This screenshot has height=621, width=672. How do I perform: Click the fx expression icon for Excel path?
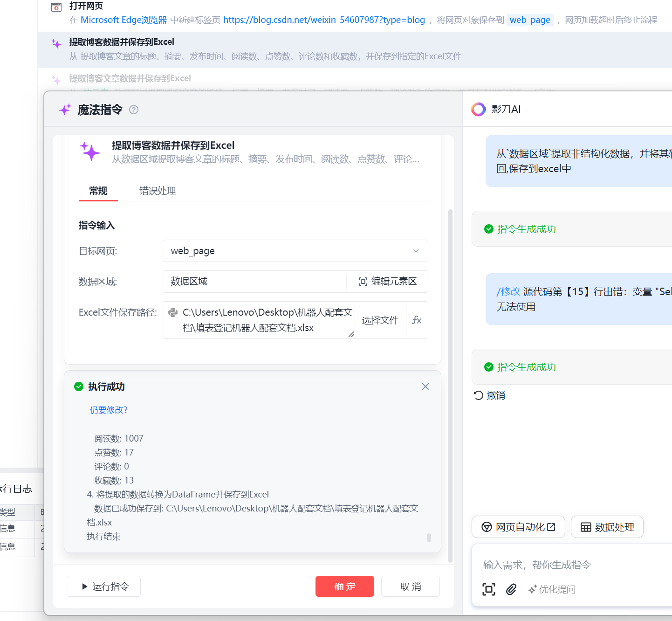point(417,320)
